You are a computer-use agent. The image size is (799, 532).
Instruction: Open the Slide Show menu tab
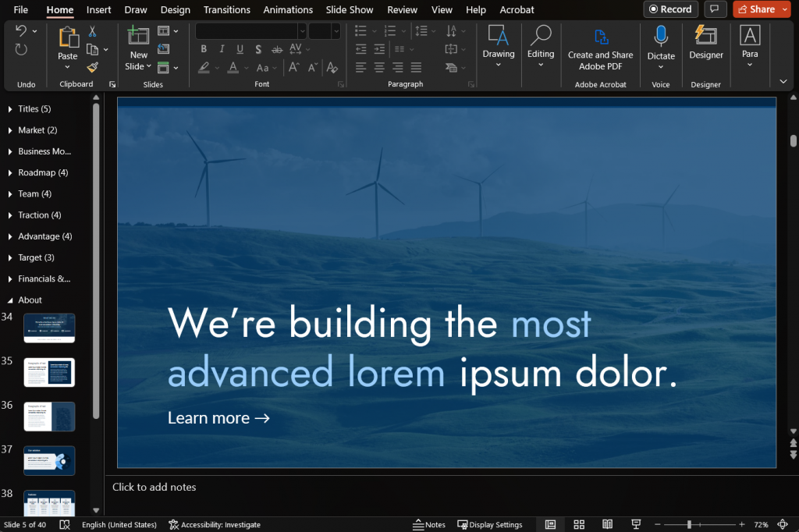[349, 9]
